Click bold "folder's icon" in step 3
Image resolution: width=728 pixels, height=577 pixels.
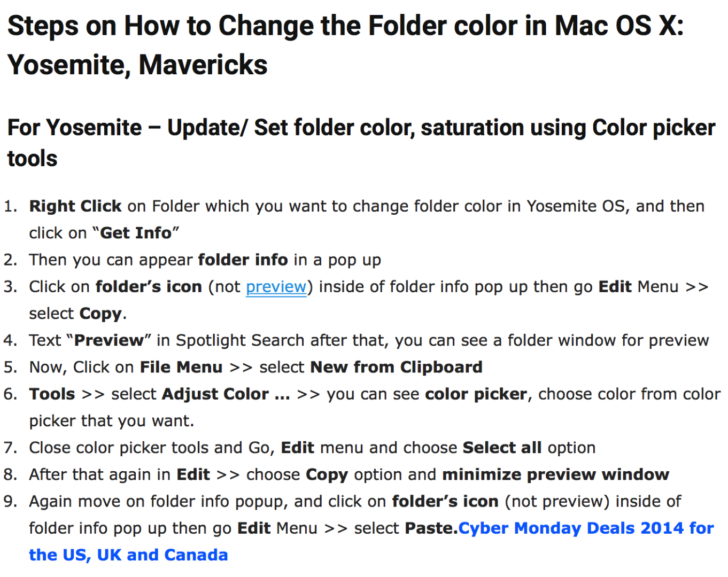pyautogui.click(x=149, y=287)
